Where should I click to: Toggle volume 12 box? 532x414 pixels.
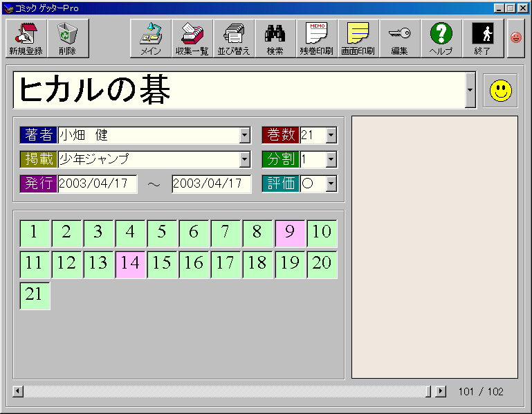click(67, 264)
